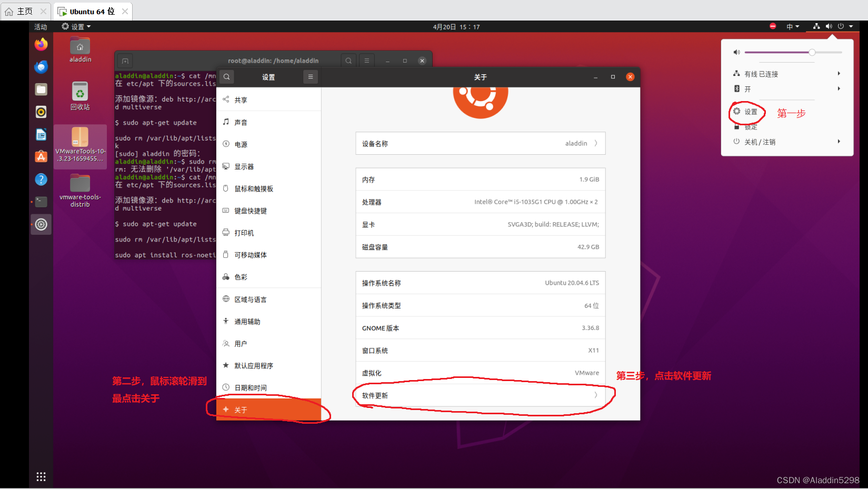
Task: Mute sound via the speaker icon
Action: point(829,26)
